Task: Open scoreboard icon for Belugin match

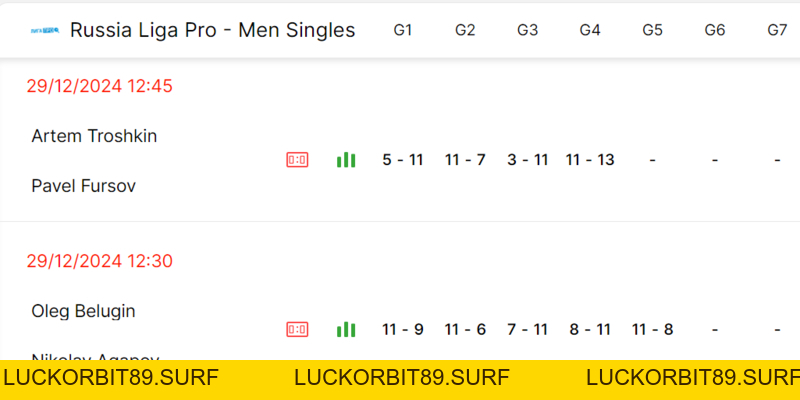Action: click(x=297, y=330)
